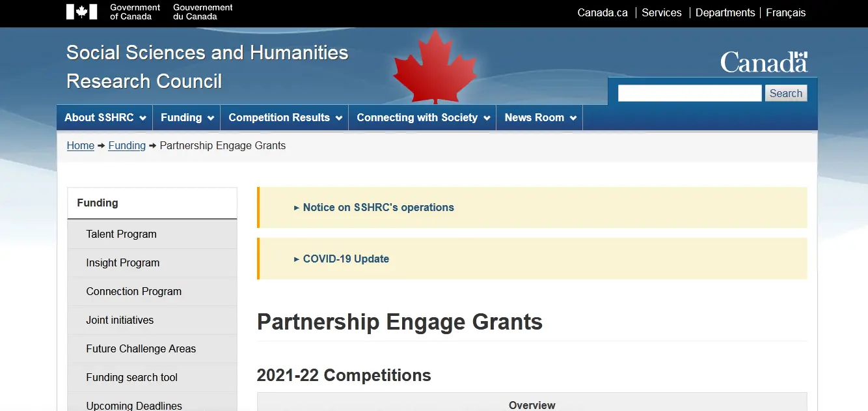Select Talent Program in the sidebar
Image resolution: width=868 pixels, height=411 pixels.
point(122,234)
